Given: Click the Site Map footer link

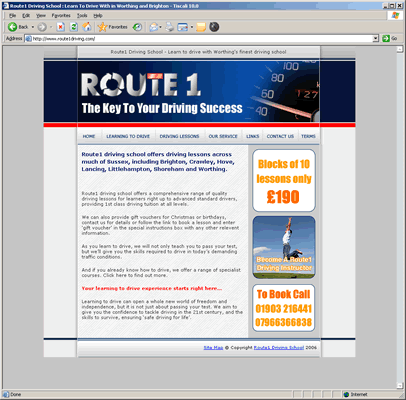Looking at the screenshot, I should point(213,348).
